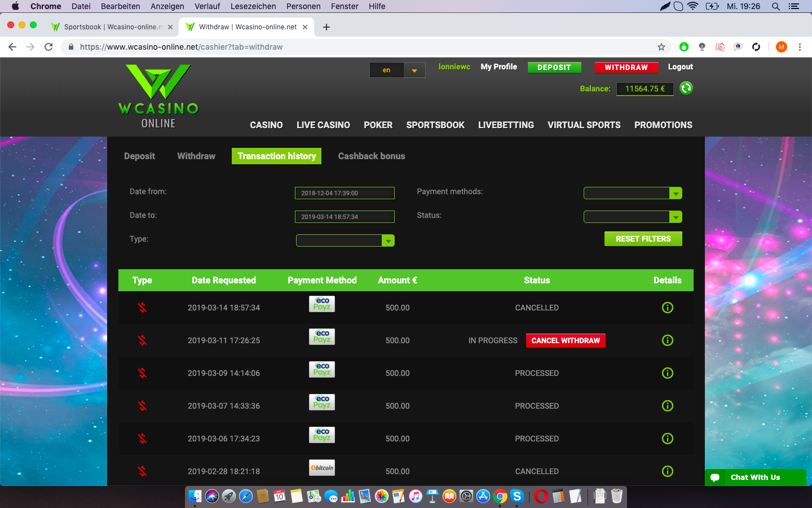Click the Date to input field

pos(345,217)
